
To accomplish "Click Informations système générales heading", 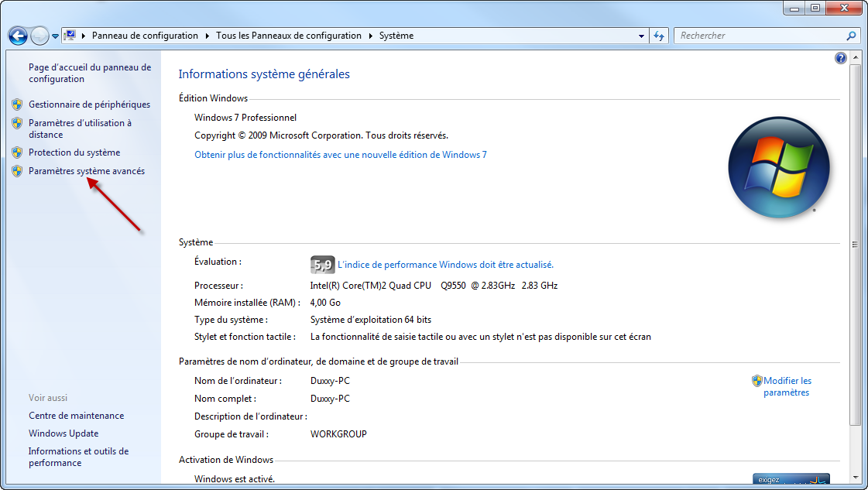I will click(264, 74).
